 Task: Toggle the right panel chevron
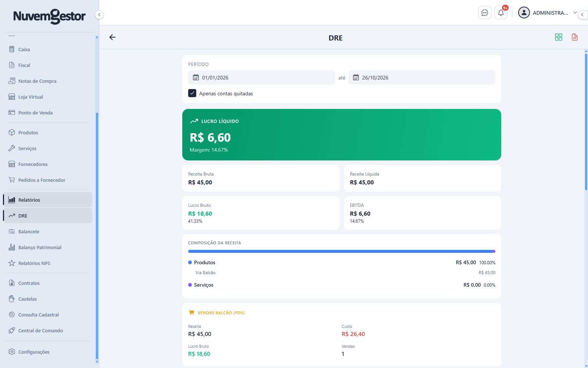[x=582, y=15]
